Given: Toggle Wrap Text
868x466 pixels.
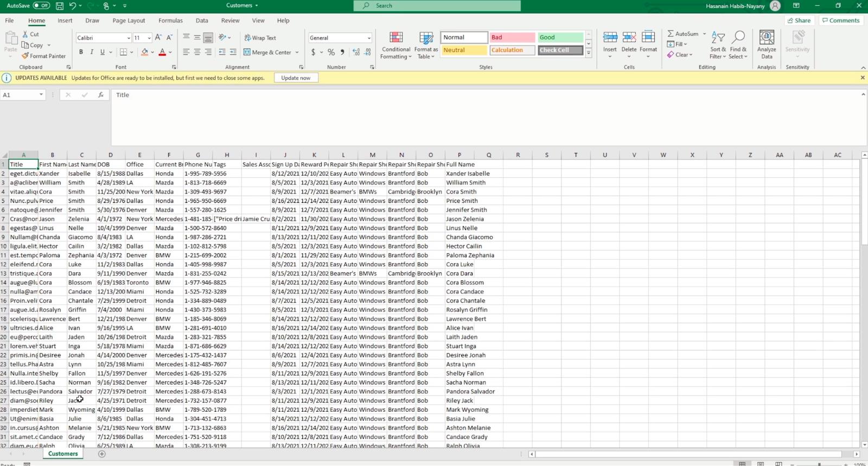Looking at the screenshot, I should tap(260, 38).
